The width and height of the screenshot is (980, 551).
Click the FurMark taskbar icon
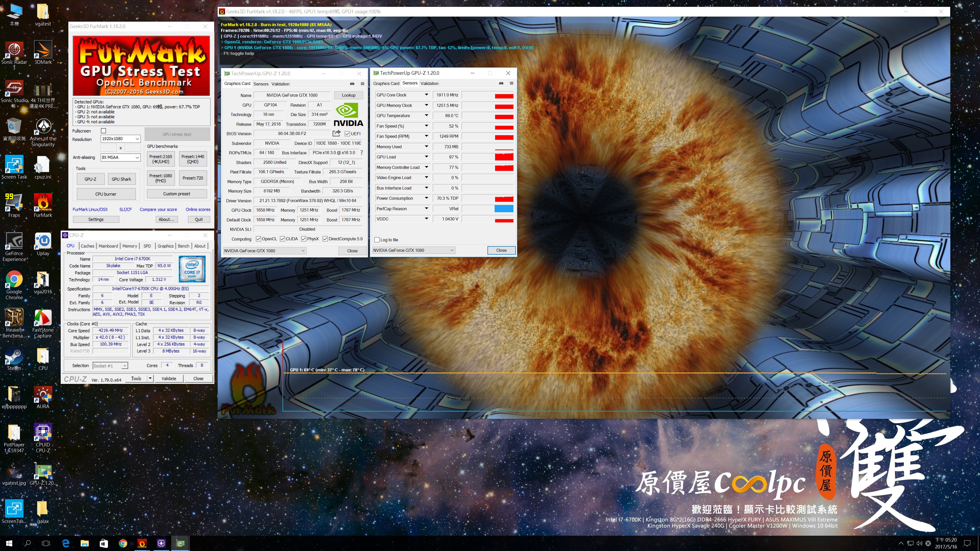pos(142,543)
